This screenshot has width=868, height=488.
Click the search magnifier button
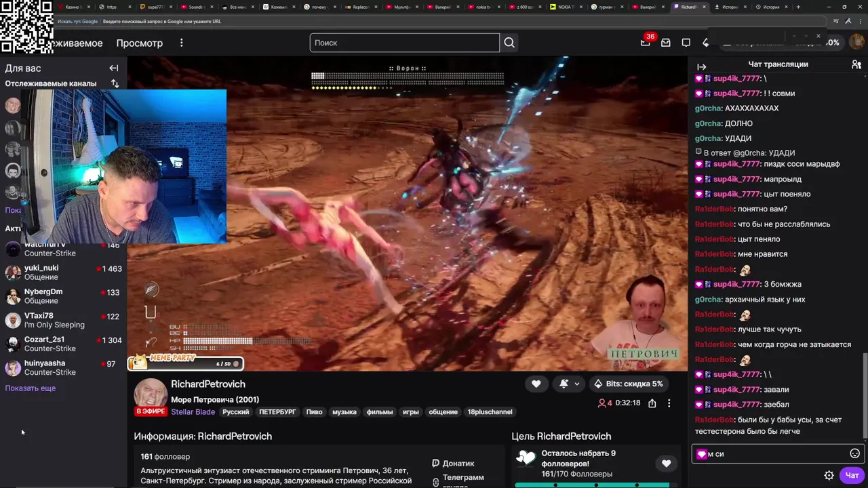pos(509,43)
